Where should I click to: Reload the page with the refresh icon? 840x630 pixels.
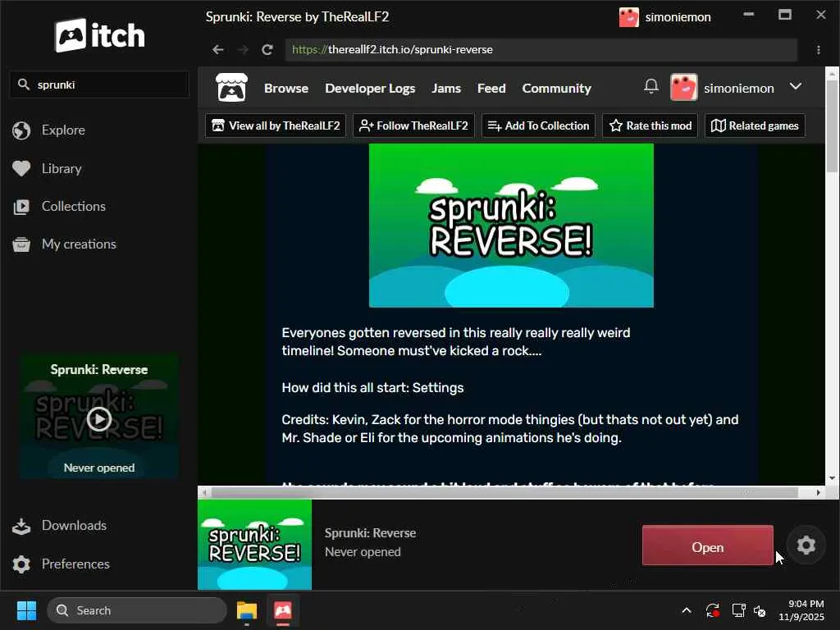(267, 50)
